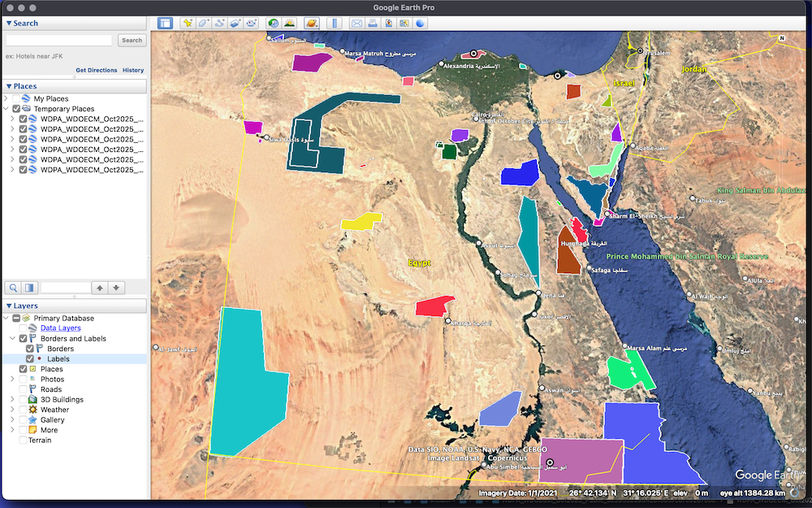Click the search text input field
Viewport: 812px width, 508px height.
(x=59, y=40)
